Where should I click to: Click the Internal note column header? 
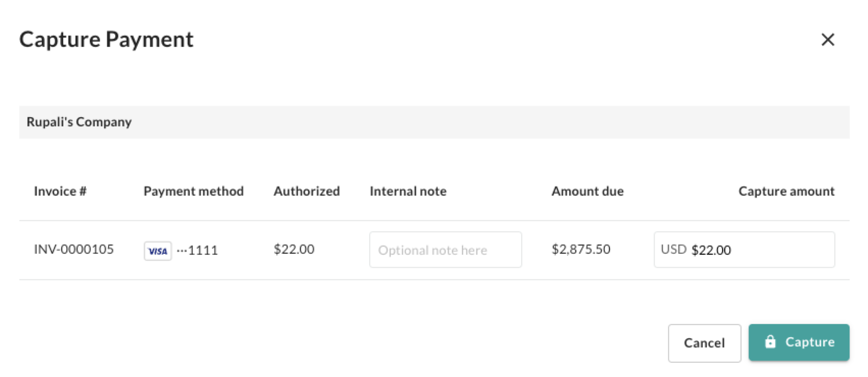pos(408,191)
